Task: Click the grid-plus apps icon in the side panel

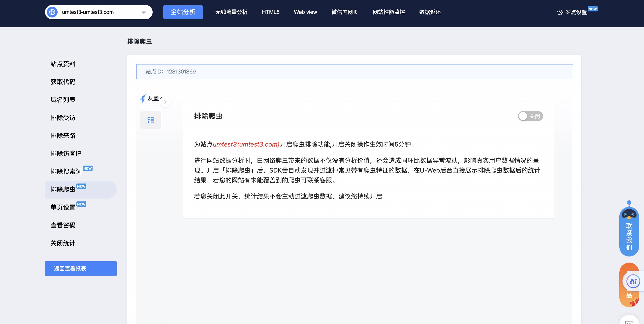Action: (x=151, y=120)
